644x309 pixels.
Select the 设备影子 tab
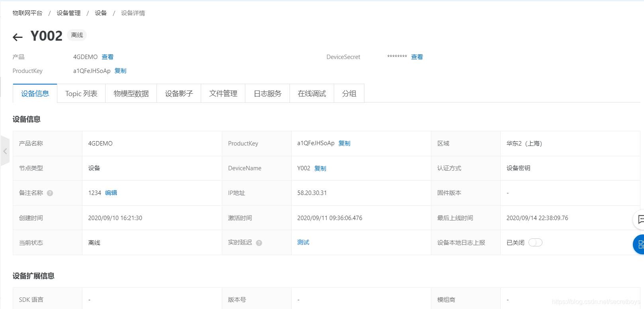pyautogui.click(x=179, y=93)
